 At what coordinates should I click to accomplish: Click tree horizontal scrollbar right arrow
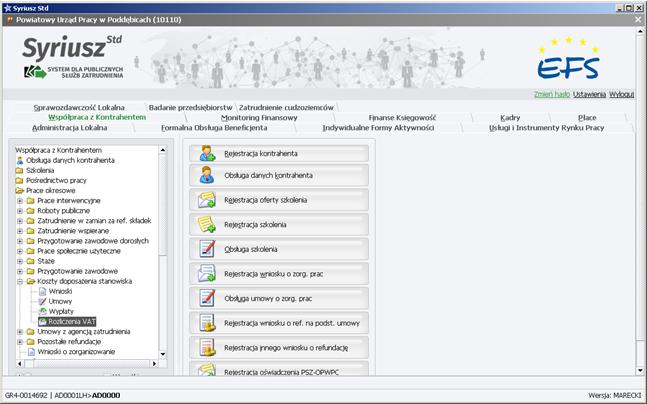click(x=154, y=364)
